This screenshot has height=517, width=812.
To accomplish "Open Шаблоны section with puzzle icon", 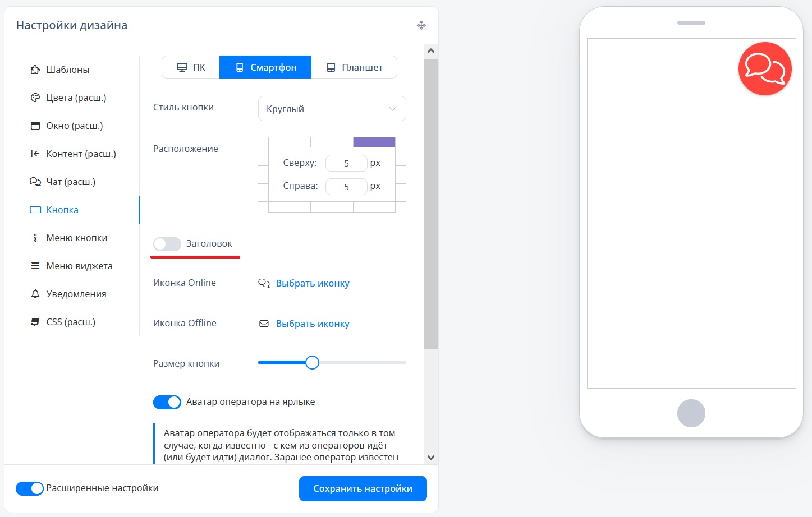I will tap(67, 70).
